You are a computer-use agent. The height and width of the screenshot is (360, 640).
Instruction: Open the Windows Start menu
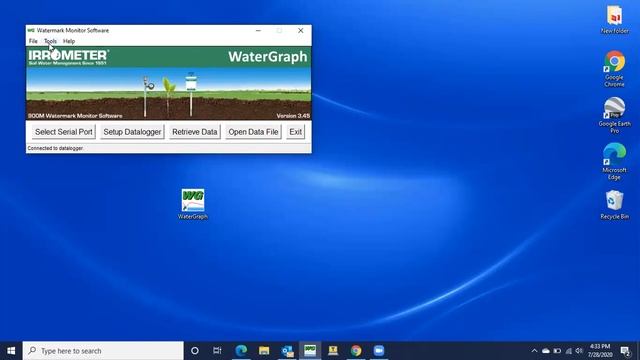[11, 351]
